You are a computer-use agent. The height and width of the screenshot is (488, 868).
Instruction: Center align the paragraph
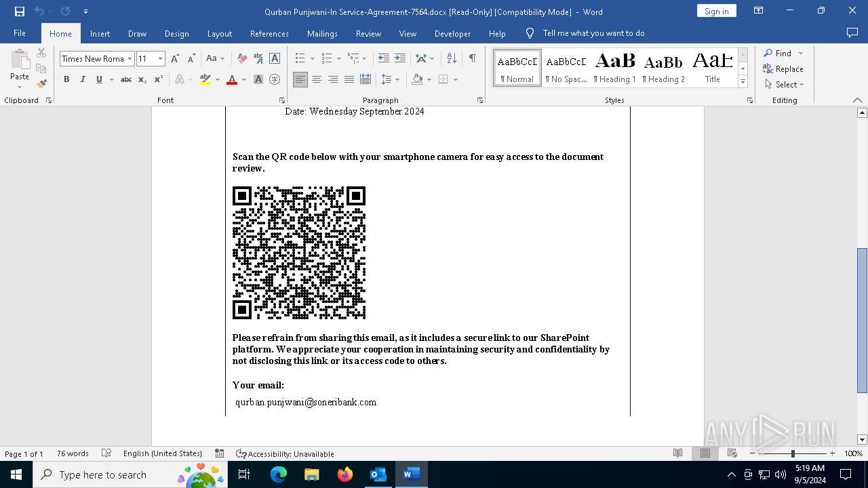[x=317, y=79]
